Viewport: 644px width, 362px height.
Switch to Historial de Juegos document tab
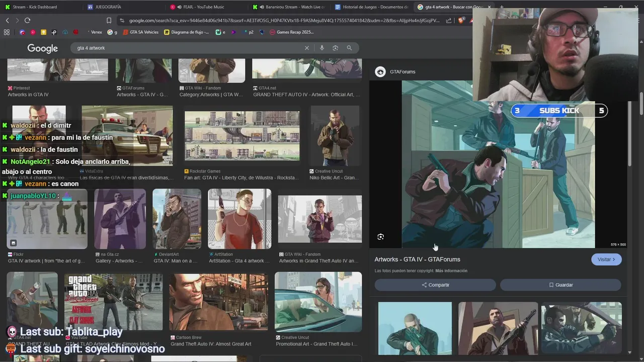[x=372, y=7]
